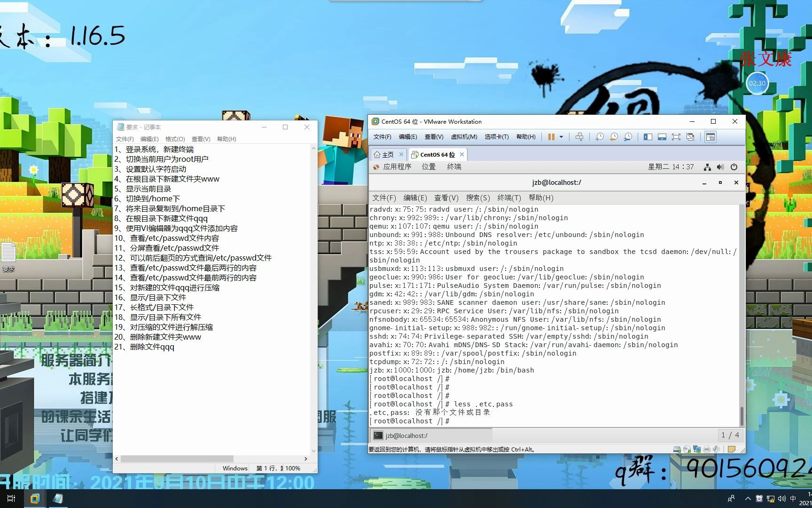Open VMware 编辑(E) menu
812x508 pixels.
pyautogui.click(x=408, y=137)
